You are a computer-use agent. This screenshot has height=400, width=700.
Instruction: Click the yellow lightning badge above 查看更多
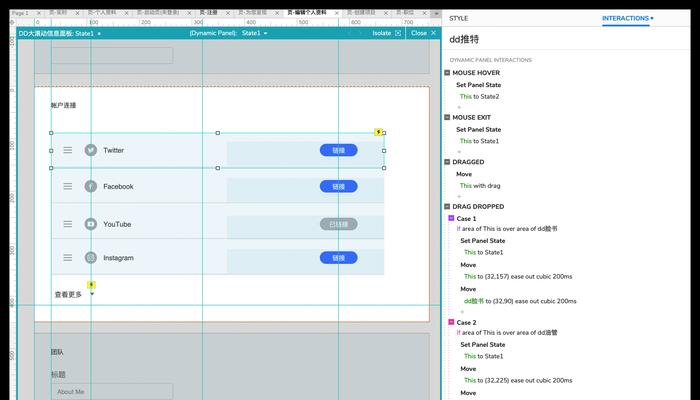[91, 284]
